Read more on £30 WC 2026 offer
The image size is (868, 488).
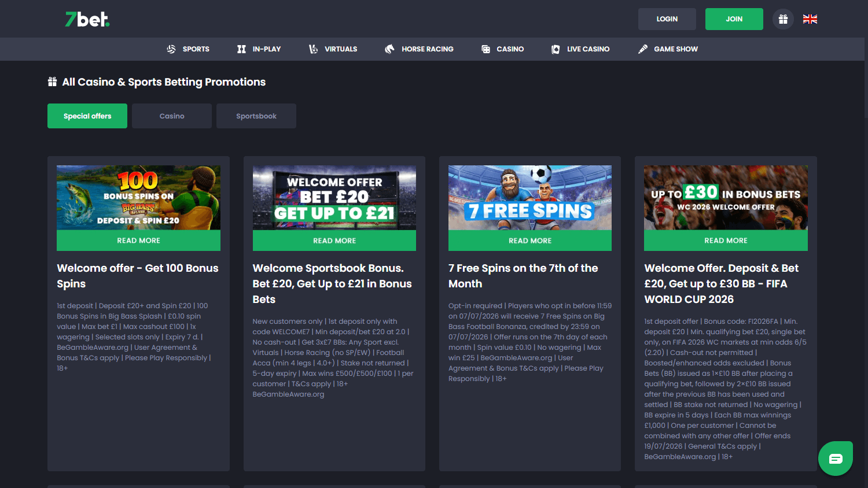[x=726, y=241]
